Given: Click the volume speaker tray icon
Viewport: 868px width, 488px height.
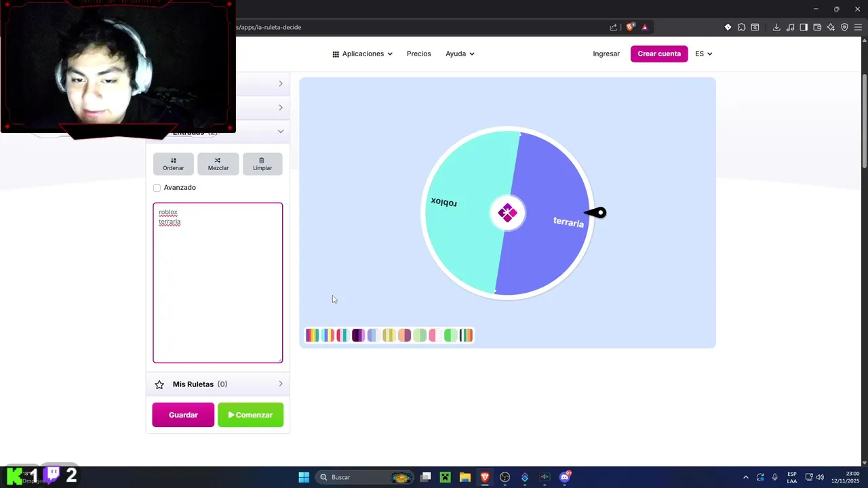Looking at the screenshot, I should (x=820, y=477).
